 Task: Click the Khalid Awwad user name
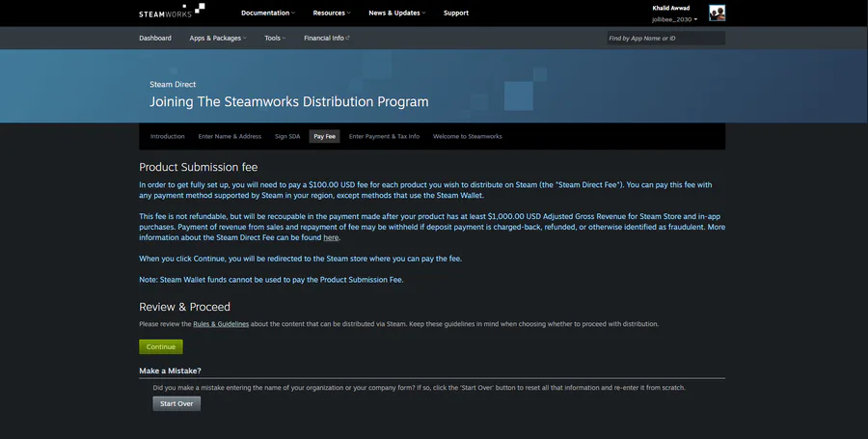(x=671, y=9)
